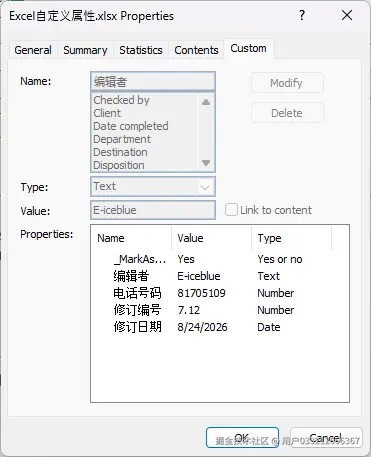Click the Delete button
Viewport: 371px width, 457px height.
[x=287, y=113]
